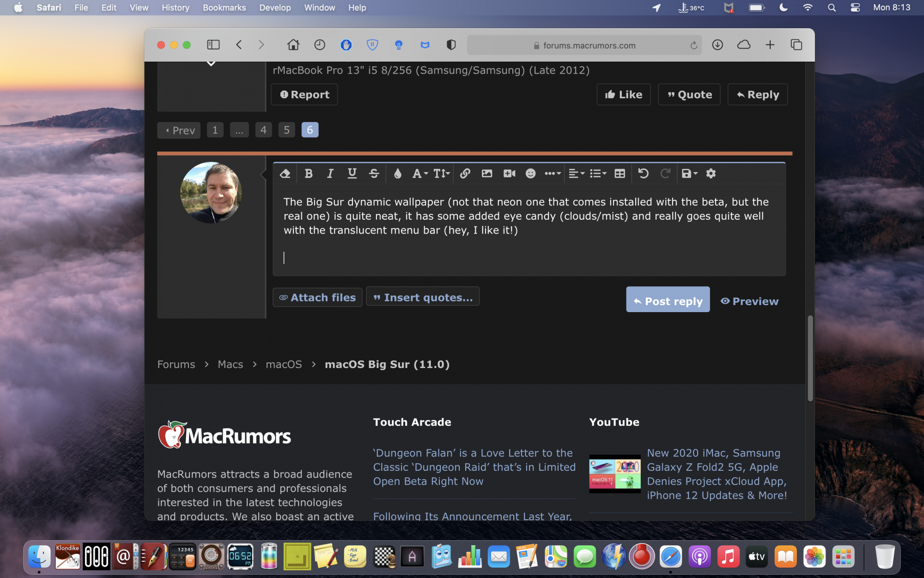
Task: Open the font size dropdown
Action: [x=441, y=173]
